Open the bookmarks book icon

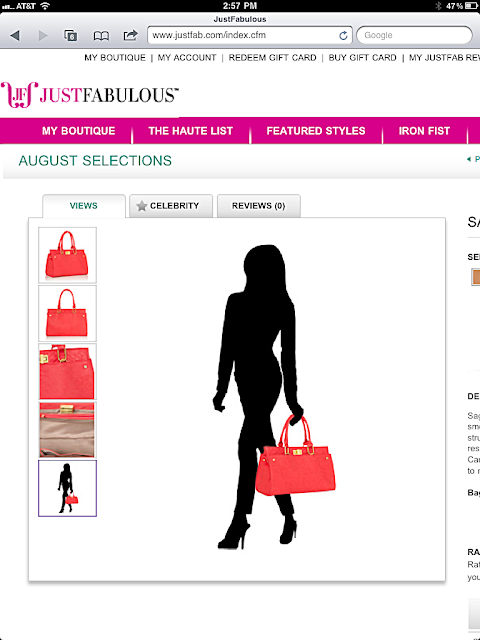coord(101,36)
